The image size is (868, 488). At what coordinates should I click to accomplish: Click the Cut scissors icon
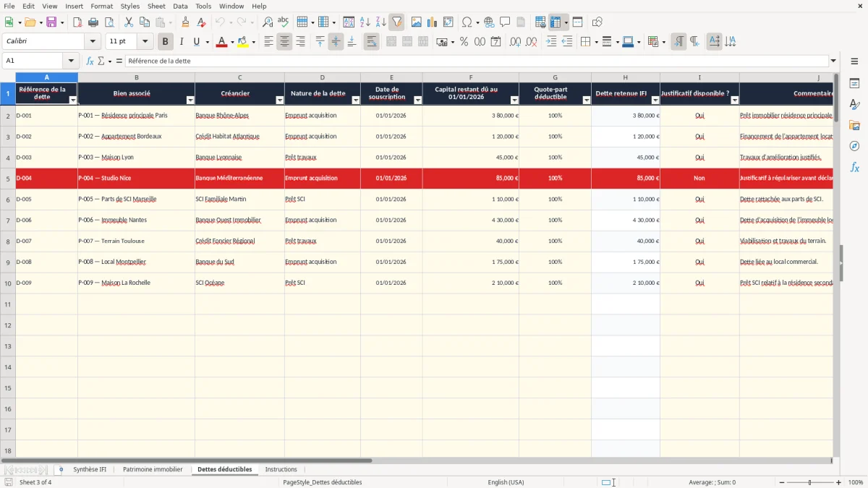(129, 22)
